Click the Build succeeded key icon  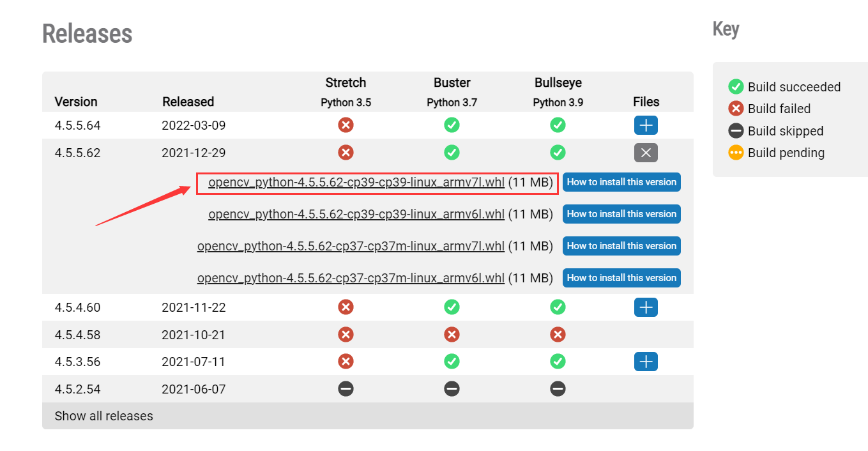click(736, 87)
